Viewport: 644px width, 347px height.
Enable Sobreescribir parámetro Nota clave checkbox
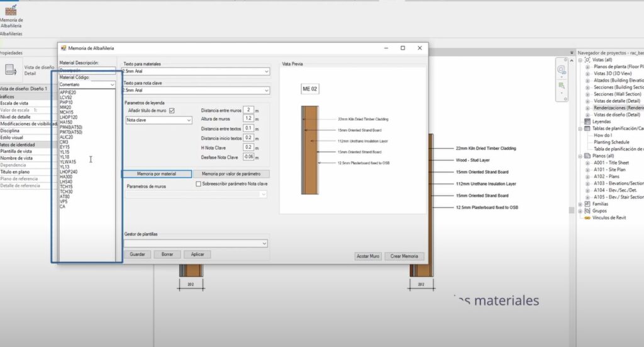tap(198, 184)
